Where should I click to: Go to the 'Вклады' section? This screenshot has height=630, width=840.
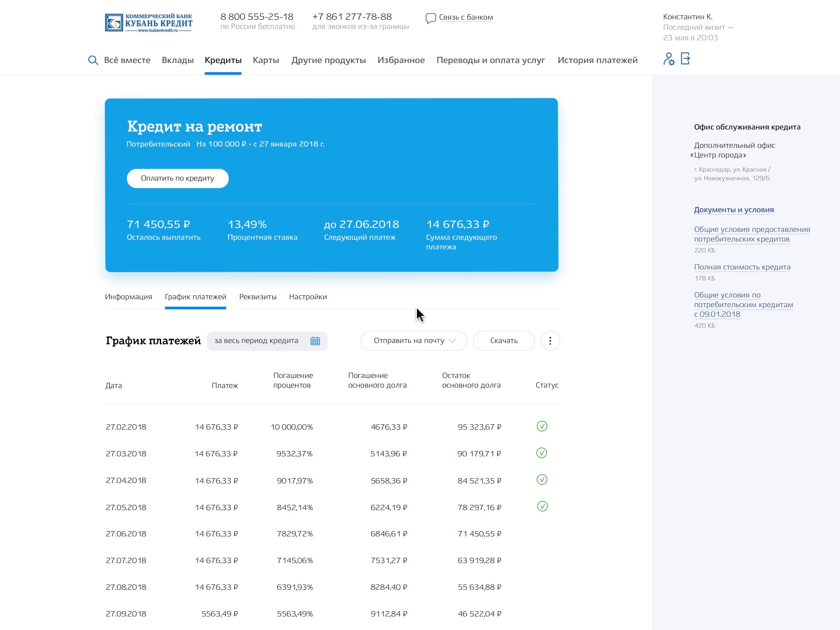tap(178, 60)
